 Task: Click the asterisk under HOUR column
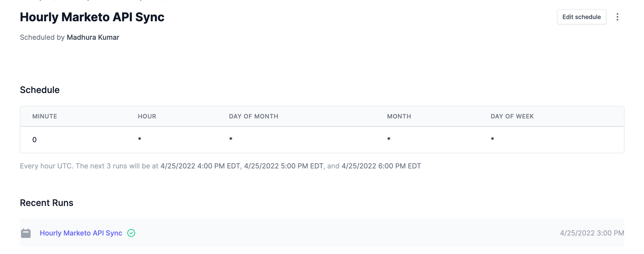tap(139, 139)
